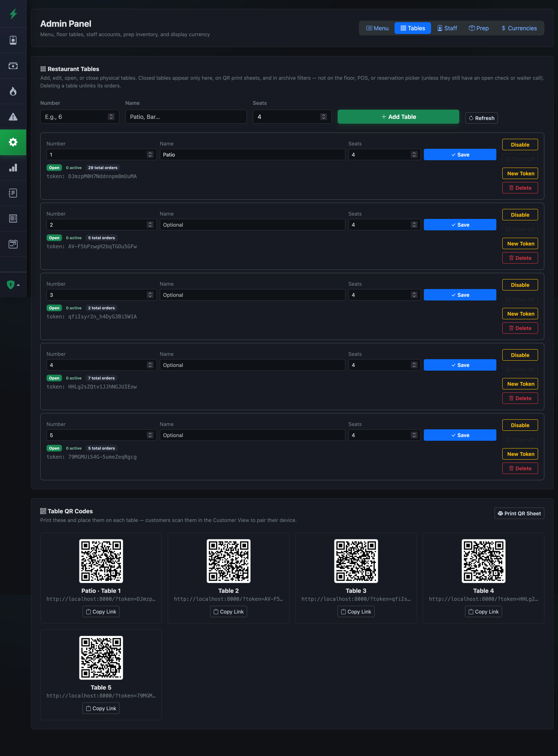Delete the Patio table 1

point(520,188)
